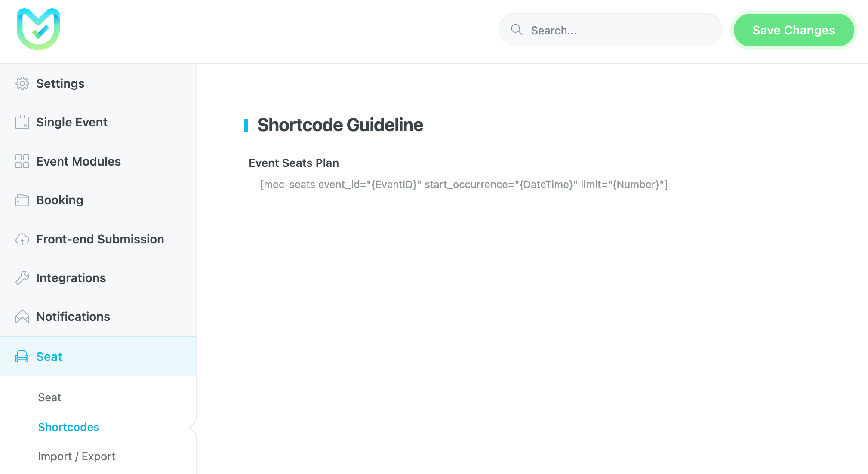
Task: Click the Event Modules grid icon
Action: tap(22, 161)
